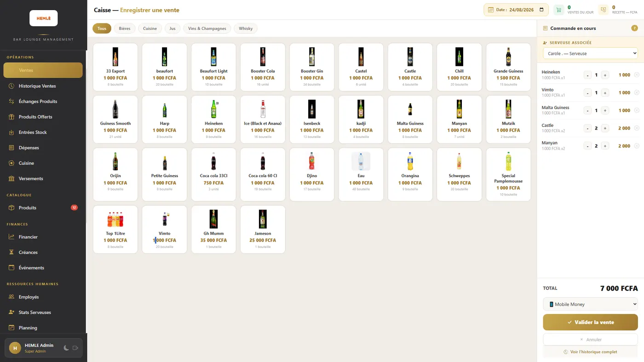Click the logout icon beside HEMLE Admin

tap(75, 348)
